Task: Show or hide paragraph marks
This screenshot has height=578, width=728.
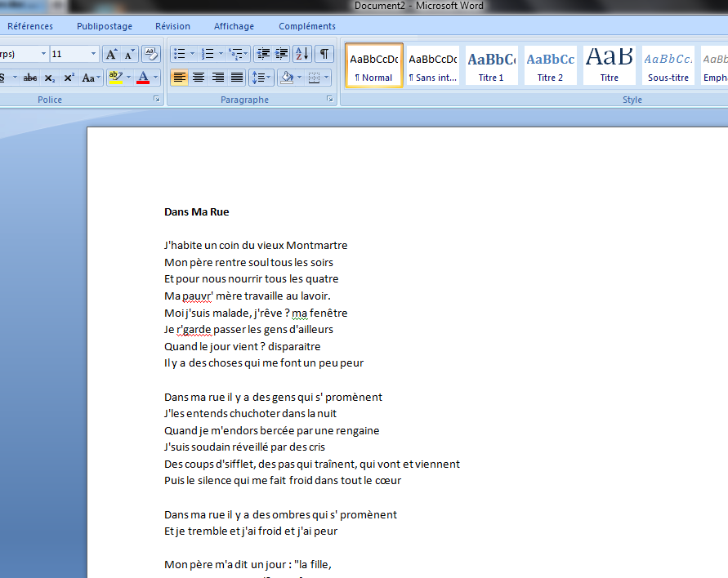Action: [324, 54]
